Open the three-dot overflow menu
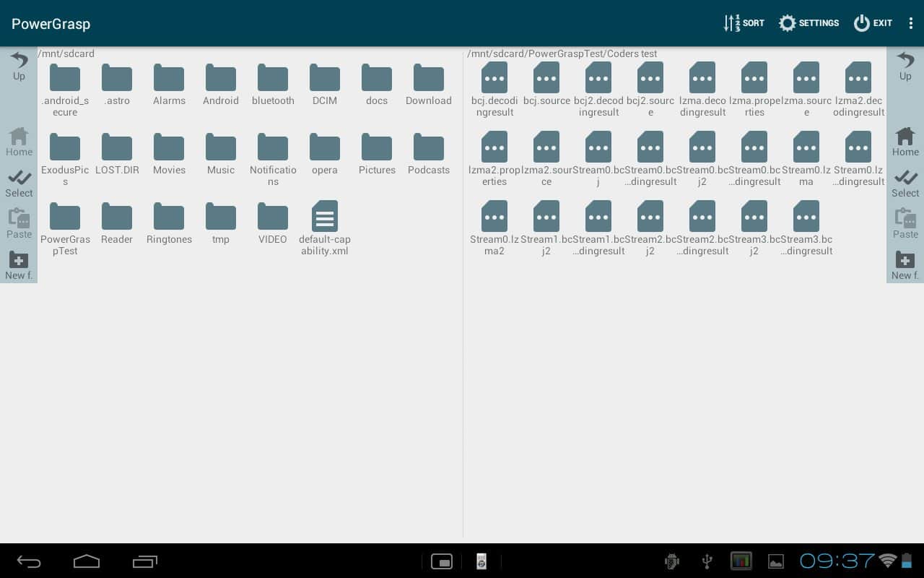This screenshot has height=578, width=924. pos(911,23)
